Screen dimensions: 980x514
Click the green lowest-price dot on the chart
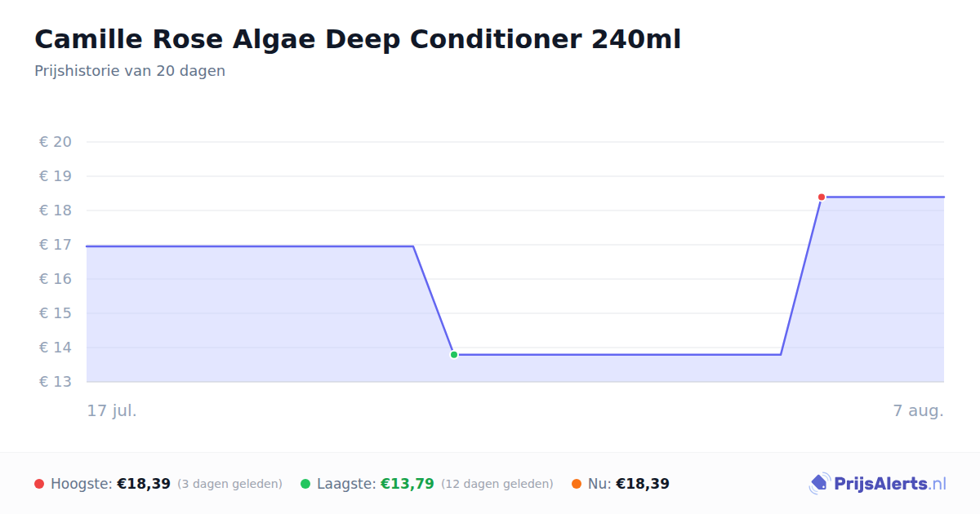tap(454, 355)
